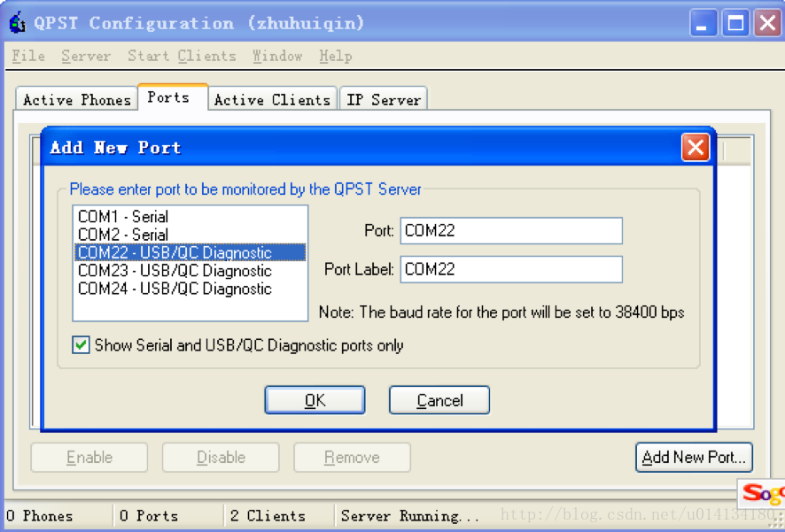
Task: Open the IP Server tab
Action: pos(384,99)
